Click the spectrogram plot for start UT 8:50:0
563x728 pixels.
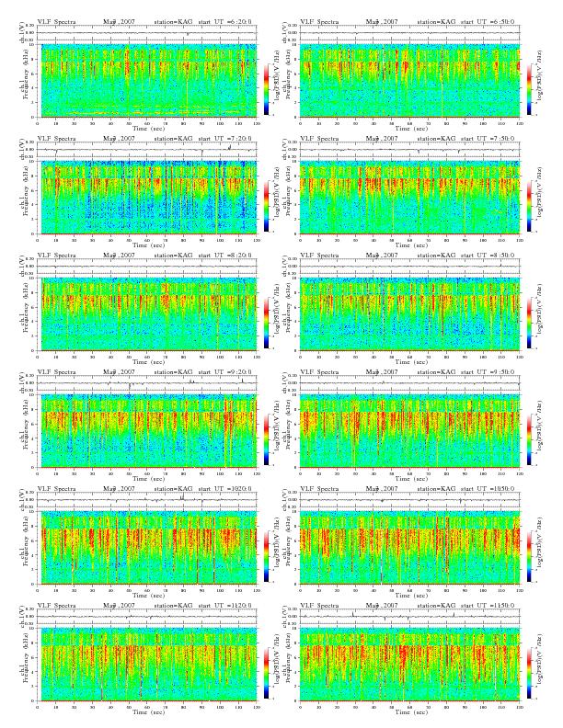(409, 314)
